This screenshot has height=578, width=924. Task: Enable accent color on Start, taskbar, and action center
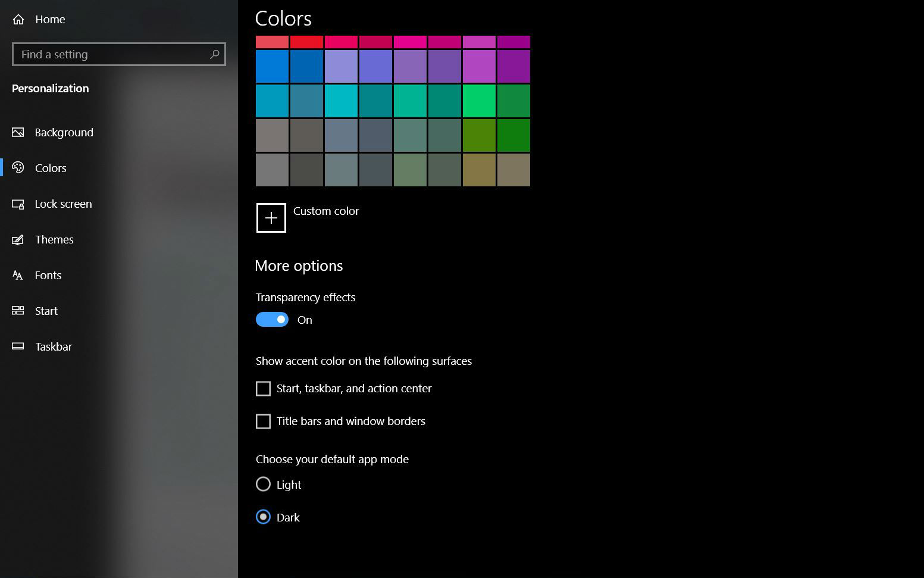(263, 388)
